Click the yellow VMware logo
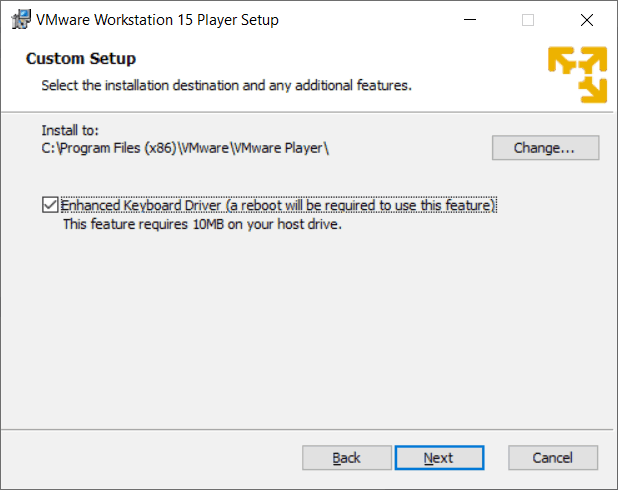 click(577, 75)
